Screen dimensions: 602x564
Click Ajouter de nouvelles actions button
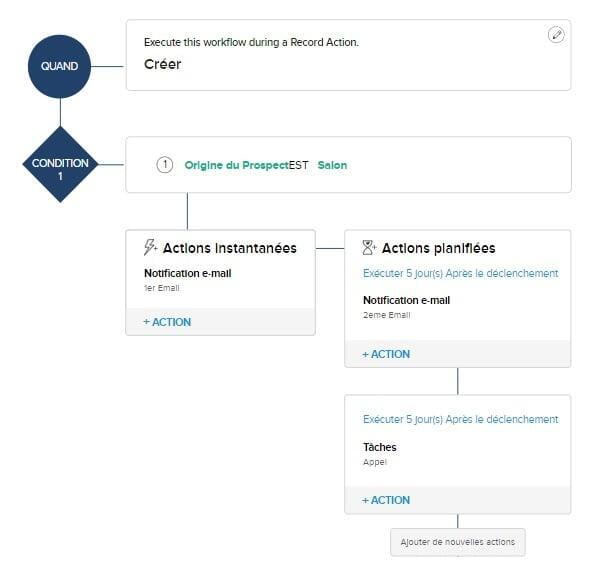point(458,542)
